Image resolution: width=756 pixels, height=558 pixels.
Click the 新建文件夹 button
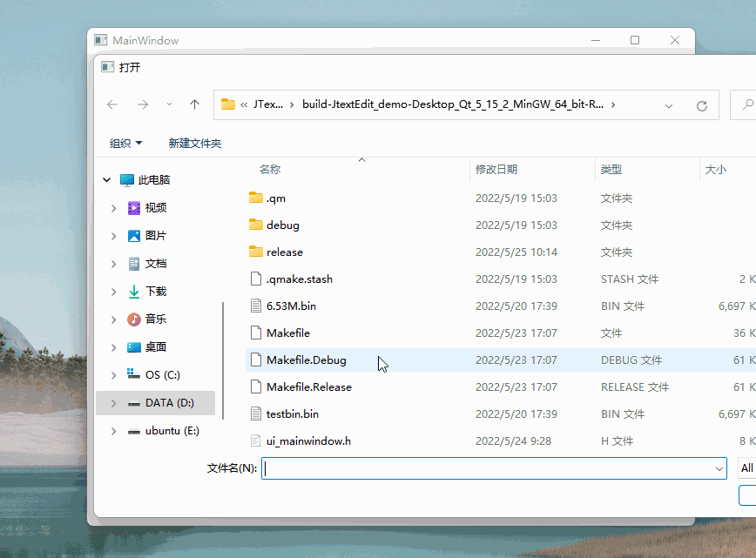[x=195, y=143]
